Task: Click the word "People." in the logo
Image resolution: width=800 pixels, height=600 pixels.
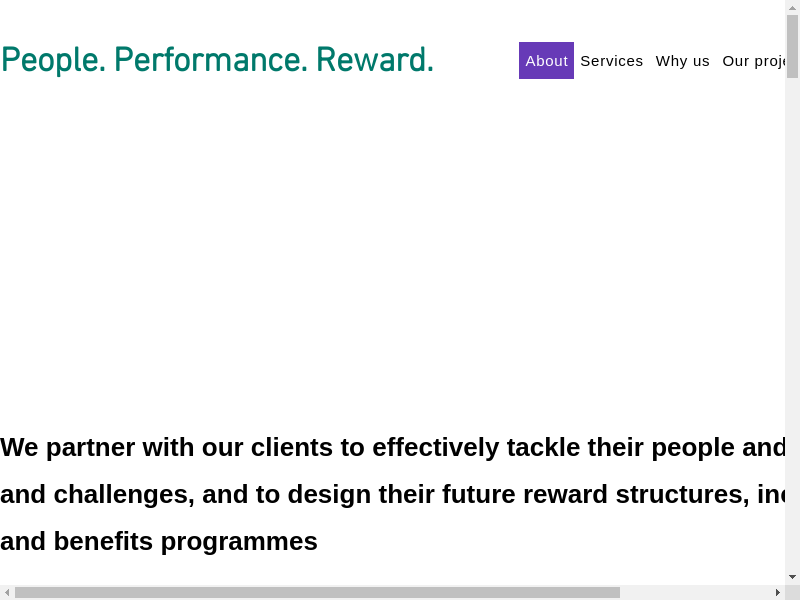Action: pos(53,61)
